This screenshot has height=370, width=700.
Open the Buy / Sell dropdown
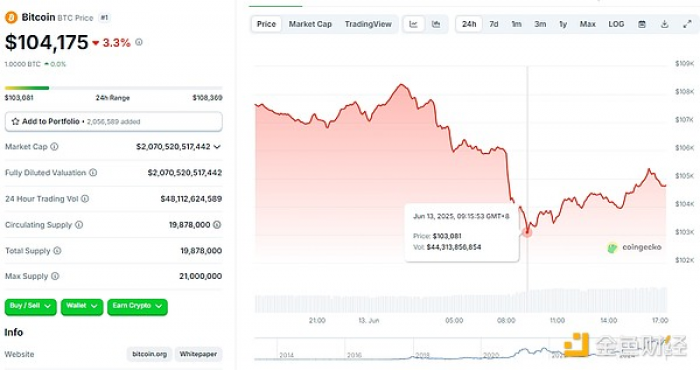point(30,306)
